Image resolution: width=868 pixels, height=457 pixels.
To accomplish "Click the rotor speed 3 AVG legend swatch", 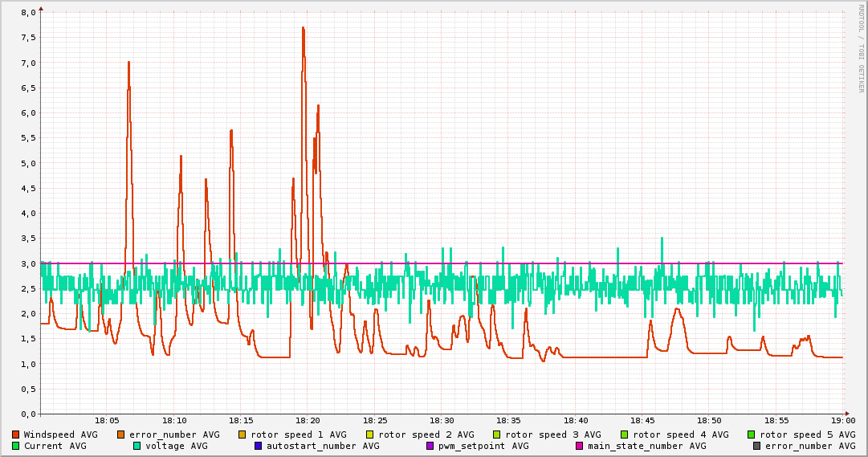I will 497,435.
